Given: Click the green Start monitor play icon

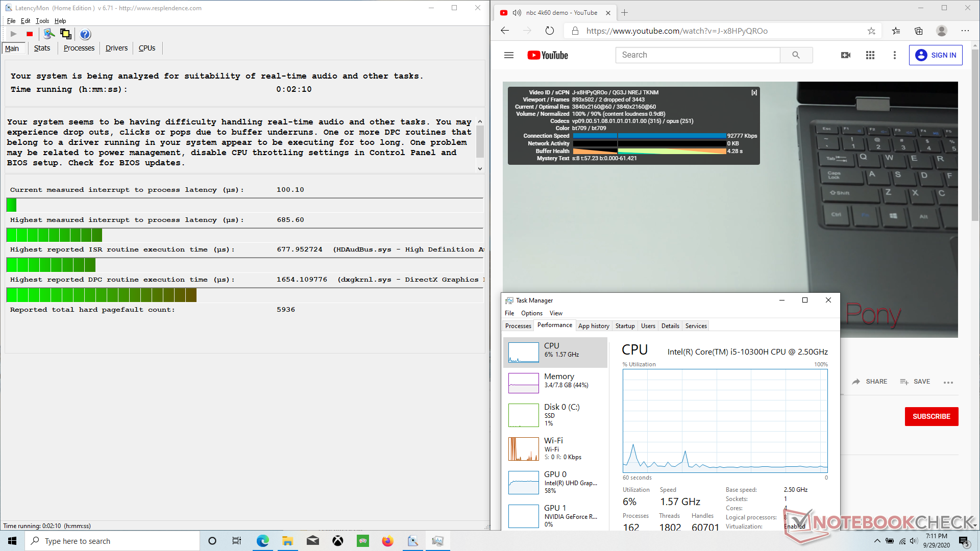Looking at the screenshot, I should coord(14,34).
